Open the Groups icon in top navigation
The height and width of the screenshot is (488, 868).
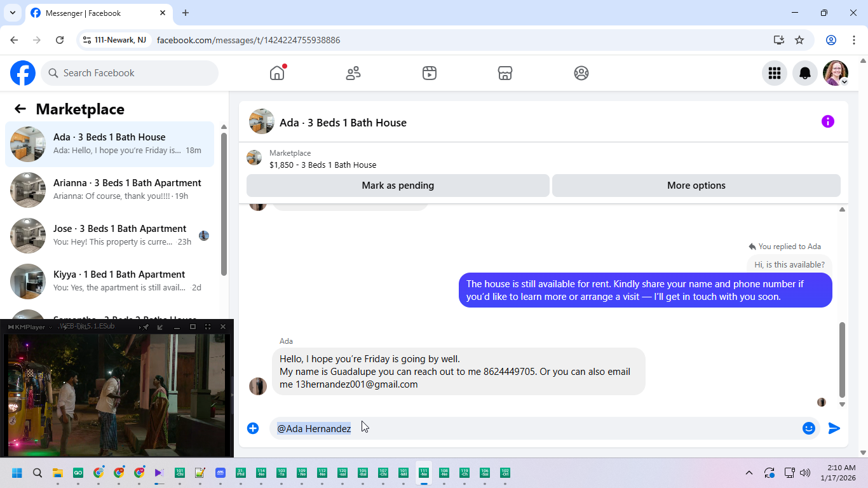(581, 73)
